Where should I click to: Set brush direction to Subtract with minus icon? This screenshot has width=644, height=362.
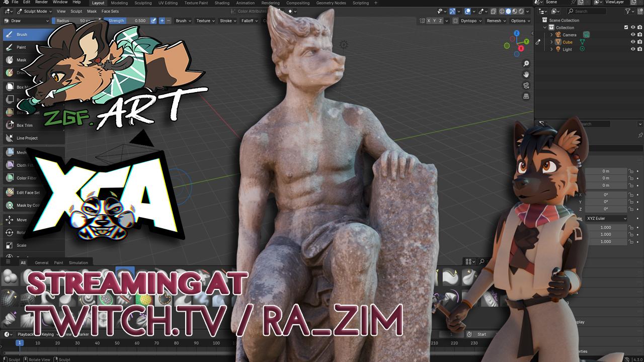click(x=169, y=21)
